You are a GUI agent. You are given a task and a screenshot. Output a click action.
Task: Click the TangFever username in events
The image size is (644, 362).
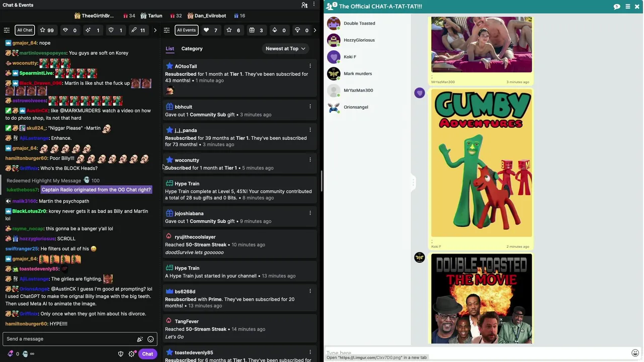pyautogui.click(x=187, y=321)
